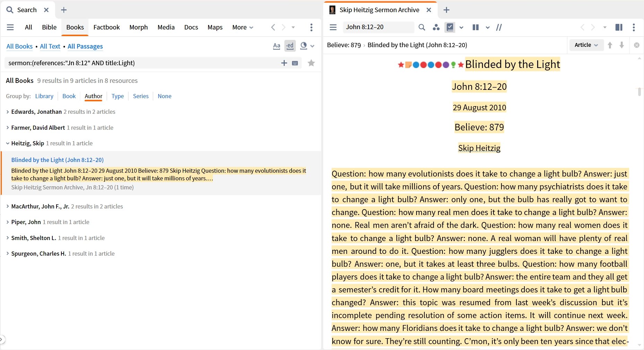Click Believe: 879 breadcrumb
This screenshot has height=350, width=644.
click(344, 45)
